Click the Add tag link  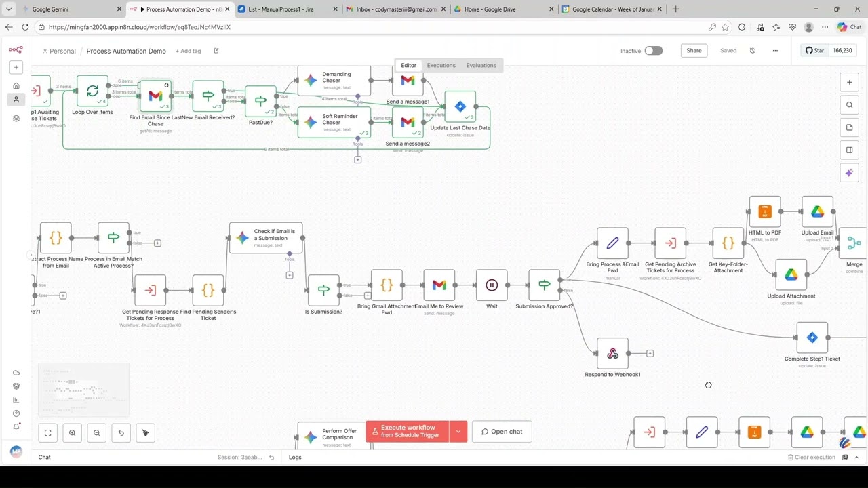[188, 51]
